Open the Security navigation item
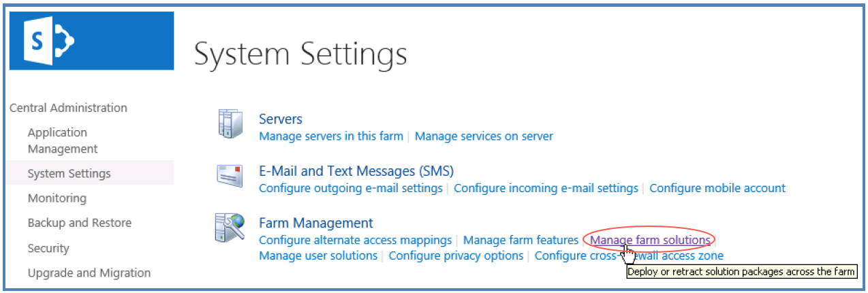 coord(48,248)
